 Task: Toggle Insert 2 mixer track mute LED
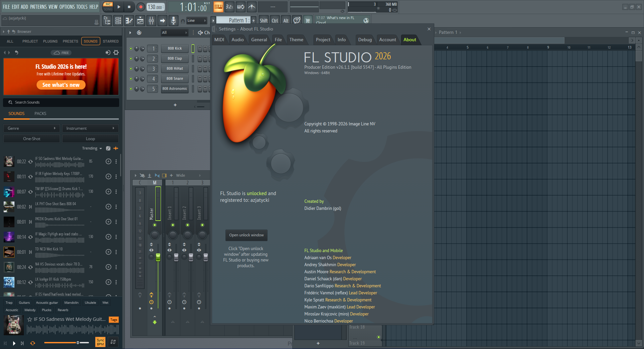[x=188, y=225]
